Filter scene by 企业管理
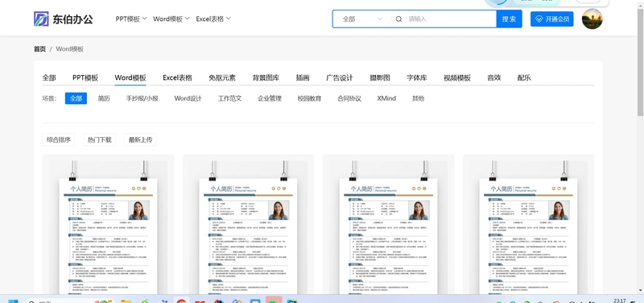Image resolution: width=644 pixels, height=303 pixels. tap(270, 98)
